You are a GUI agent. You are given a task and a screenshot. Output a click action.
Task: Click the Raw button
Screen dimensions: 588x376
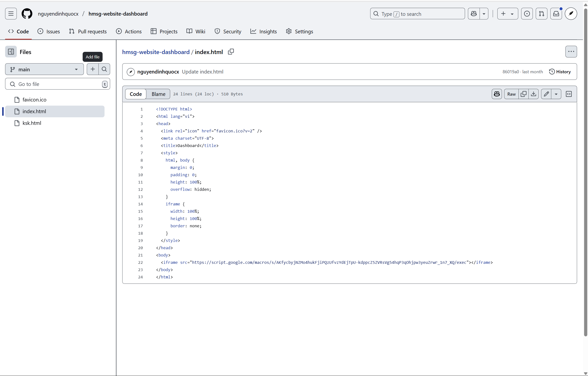pos(511,94)
